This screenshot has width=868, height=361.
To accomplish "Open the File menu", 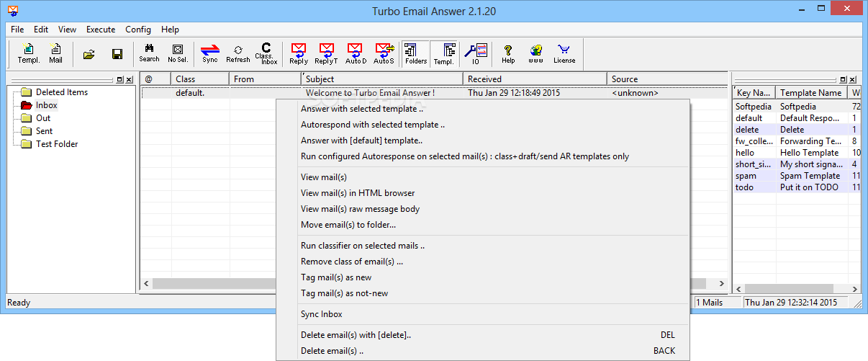I will [17, 30].
